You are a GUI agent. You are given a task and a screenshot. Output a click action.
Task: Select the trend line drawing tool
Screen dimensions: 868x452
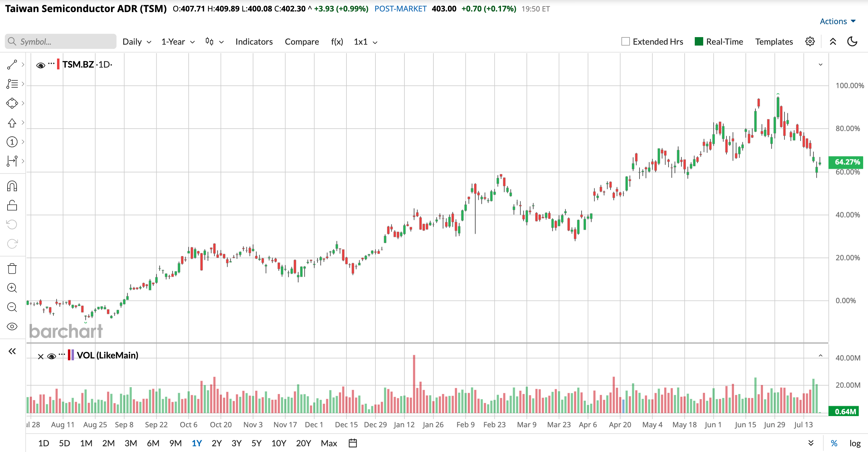(12, 64)
